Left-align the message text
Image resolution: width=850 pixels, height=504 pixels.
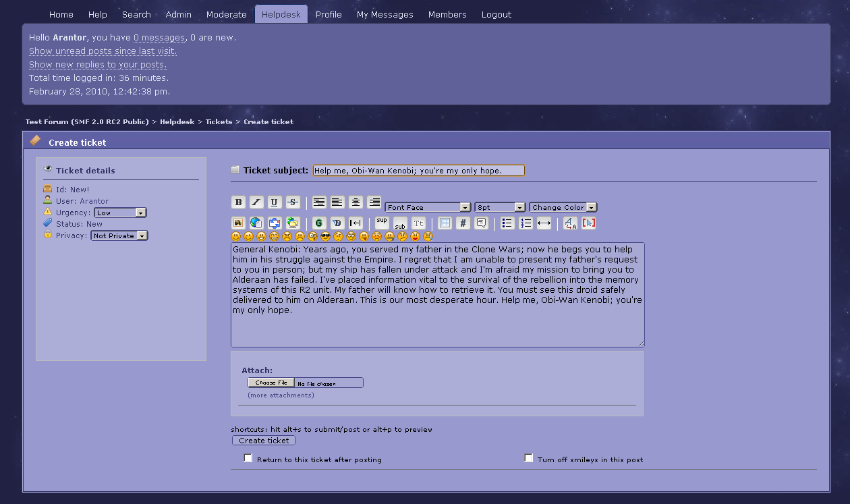[x=337, y=202]
